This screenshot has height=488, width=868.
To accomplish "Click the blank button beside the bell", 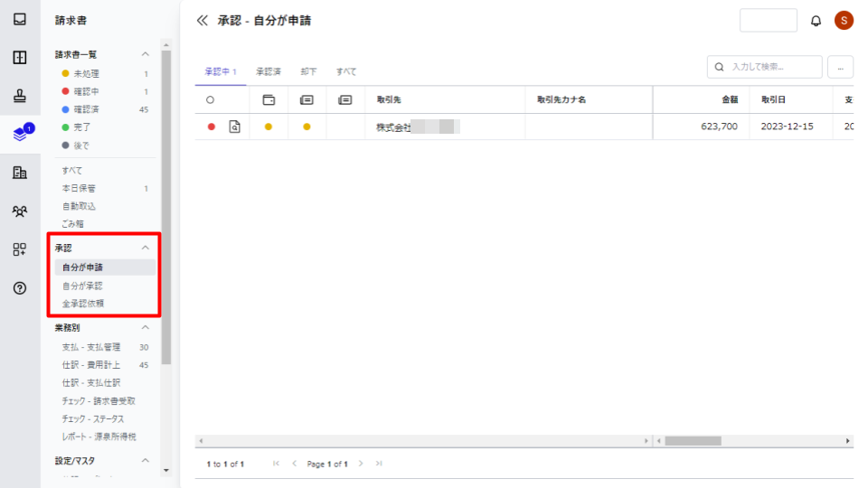I will tap(769, 21).
